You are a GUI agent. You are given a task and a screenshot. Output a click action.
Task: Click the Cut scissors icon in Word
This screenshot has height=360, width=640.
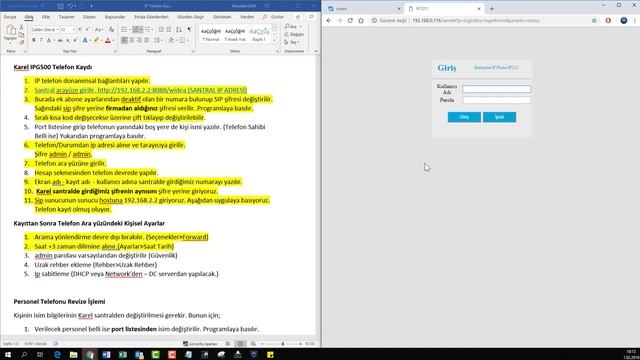[x=21, y=28]
